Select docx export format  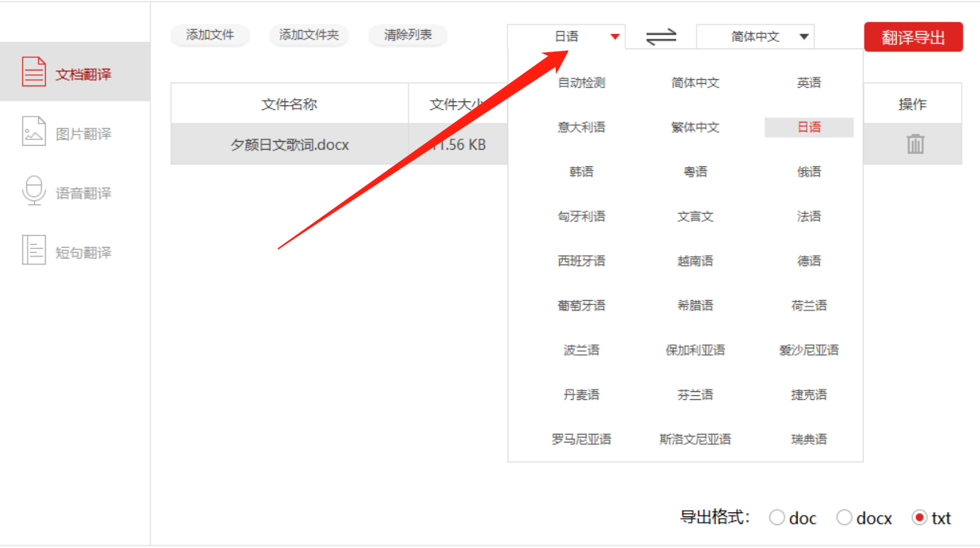864,518
